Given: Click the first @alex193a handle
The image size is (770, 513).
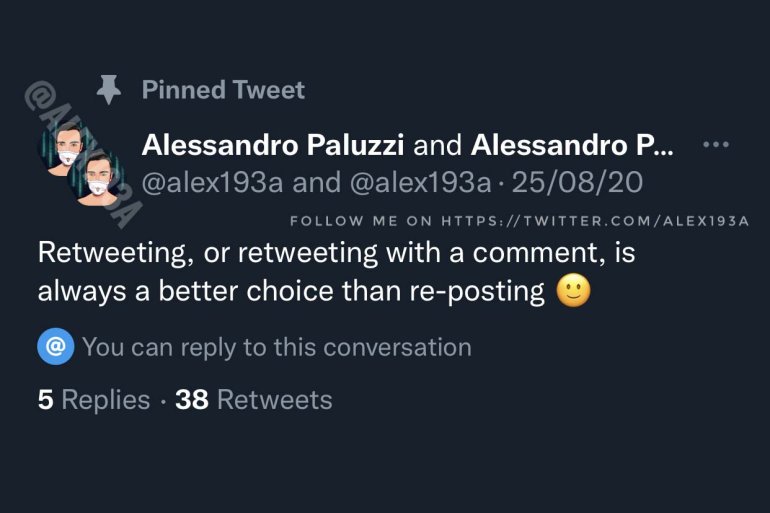Looking at the screenshot, I should (x=213, y=183).
